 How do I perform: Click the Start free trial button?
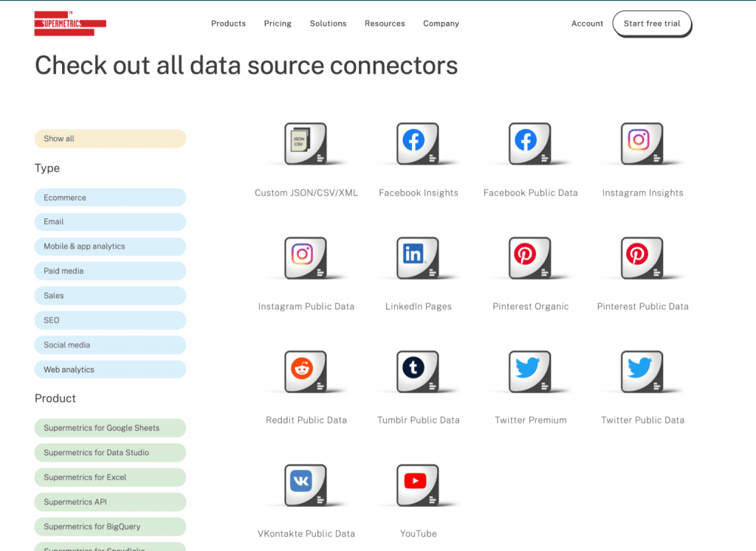652,24
